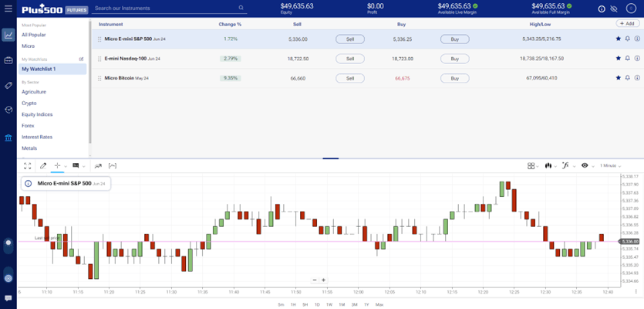Click the edit watchlist icon in sidebar

pos(82,59)
